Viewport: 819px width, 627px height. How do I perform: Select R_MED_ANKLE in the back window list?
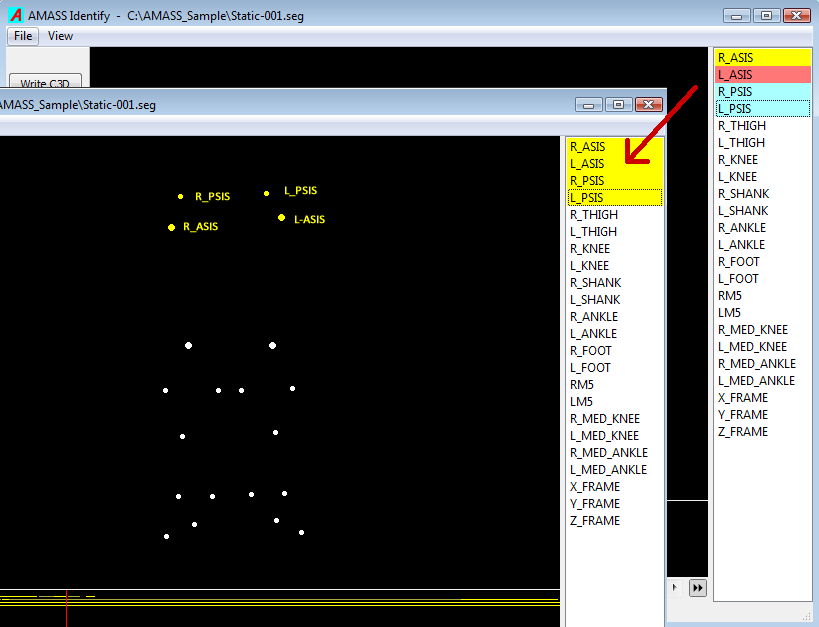click(x=763, y=364)
